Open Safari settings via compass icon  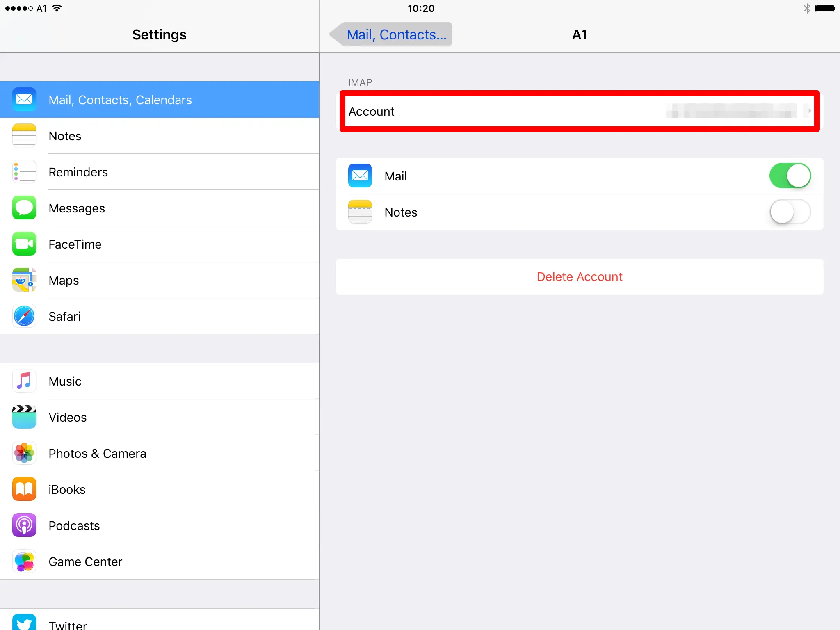tap(24, 316)
